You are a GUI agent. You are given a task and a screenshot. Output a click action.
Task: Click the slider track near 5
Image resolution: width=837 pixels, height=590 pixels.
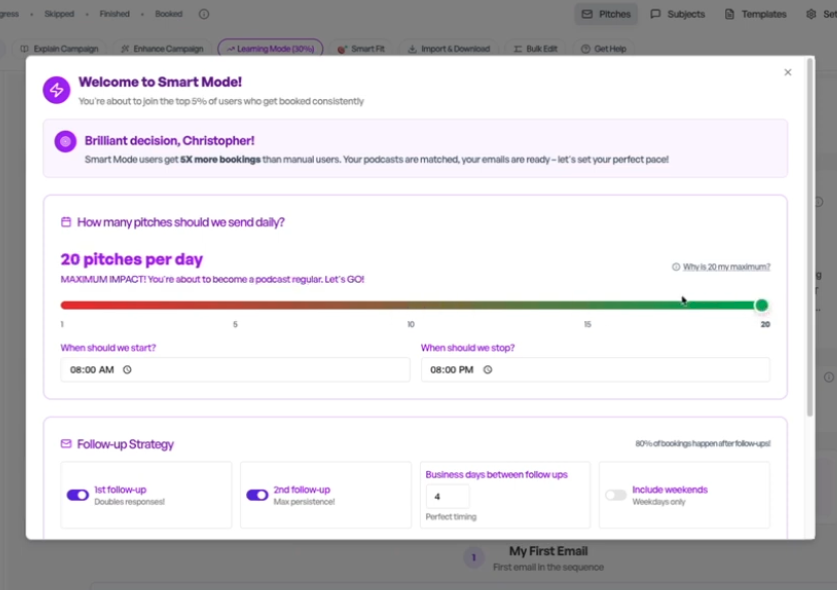tap(235, 305)
